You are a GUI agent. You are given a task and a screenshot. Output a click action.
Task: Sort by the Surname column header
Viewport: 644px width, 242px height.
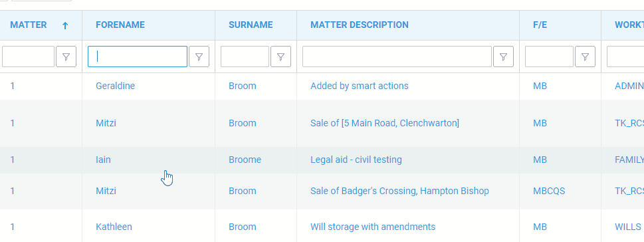(x=251, y=25)
